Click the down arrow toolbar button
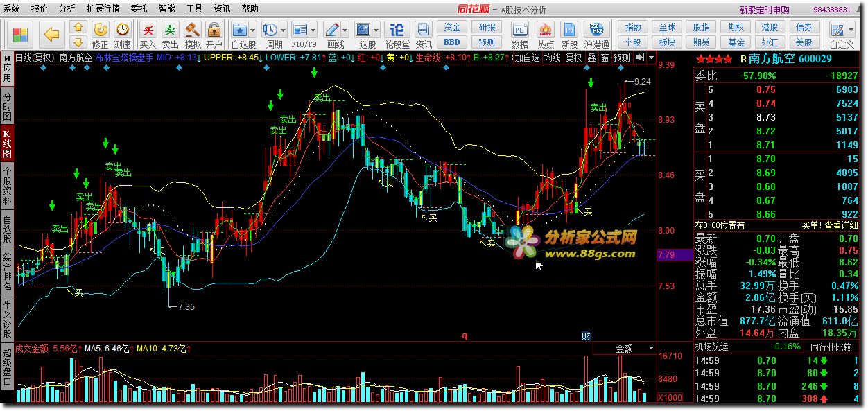 (78, 42)
